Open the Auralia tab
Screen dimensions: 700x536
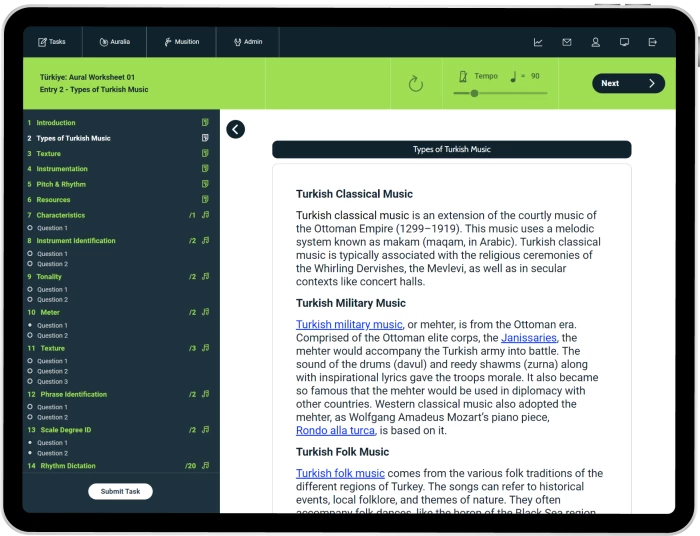[x=114, y=42]
